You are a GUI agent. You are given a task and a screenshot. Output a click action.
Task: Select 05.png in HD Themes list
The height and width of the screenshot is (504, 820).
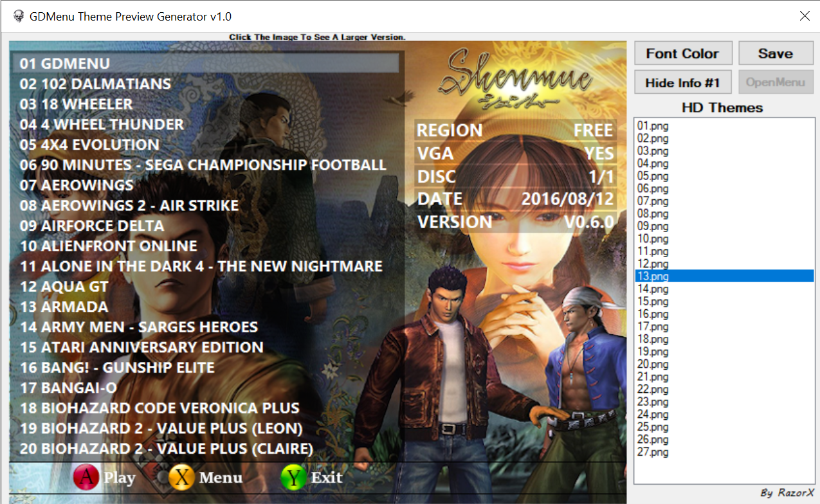(x=724, y=176)
